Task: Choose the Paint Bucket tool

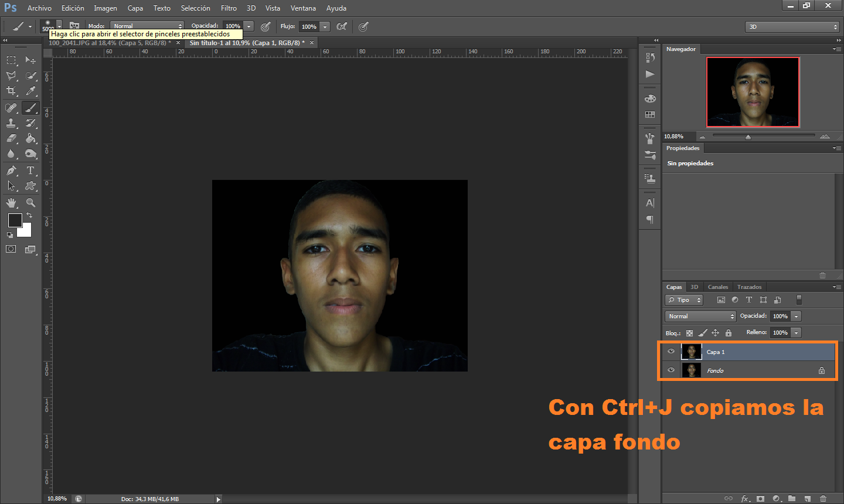Action: coord(30,138)
